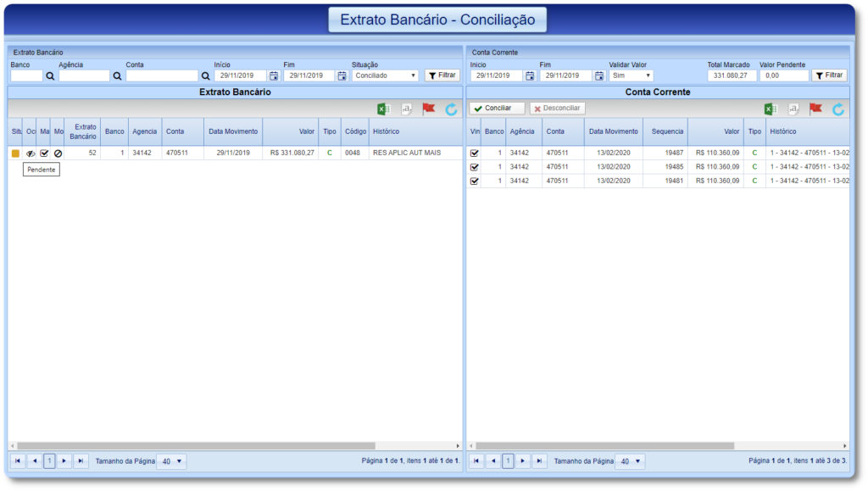Click the Conciliar button
The height and width of the screenshot is (491, 868).
[x=497, y=109]
